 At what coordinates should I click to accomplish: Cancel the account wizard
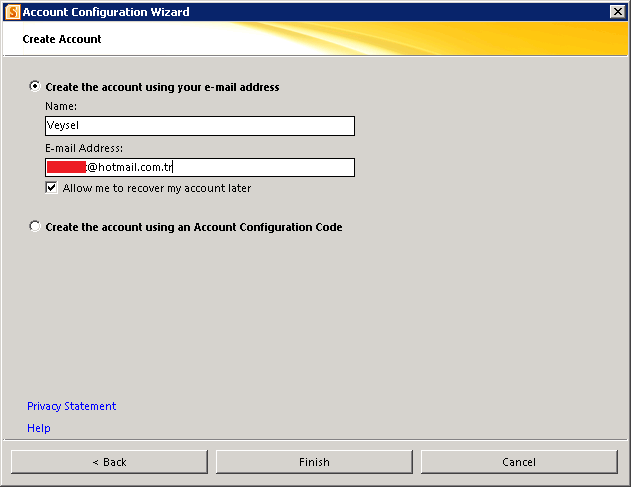[519, 462]
